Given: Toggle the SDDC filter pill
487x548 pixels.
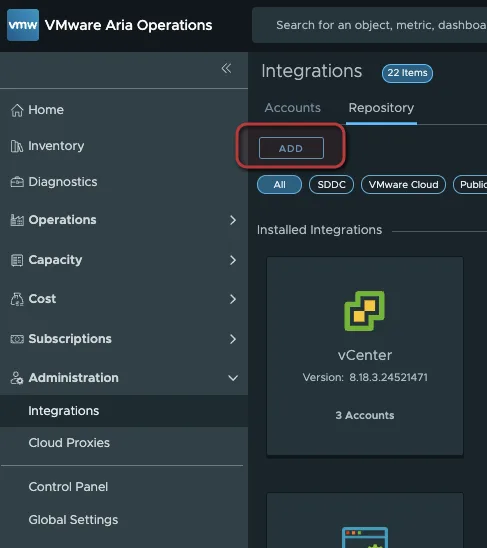Looking at the screenshot, I should pyautogui.click(x=331, y=185).
